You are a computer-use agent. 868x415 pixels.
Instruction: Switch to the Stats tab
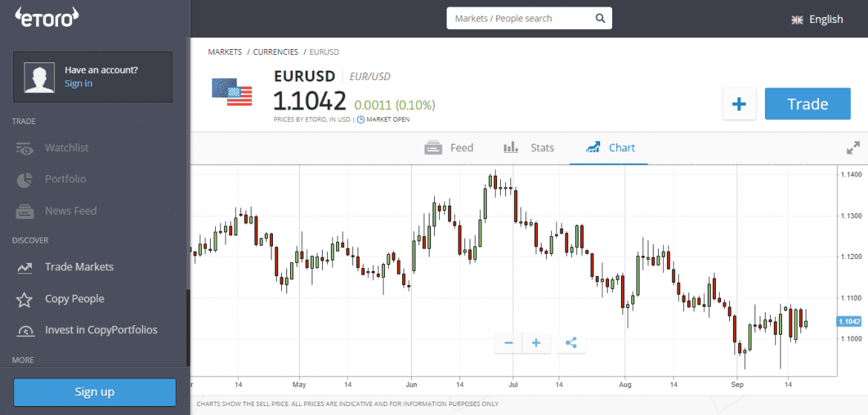tap(529, 148)
